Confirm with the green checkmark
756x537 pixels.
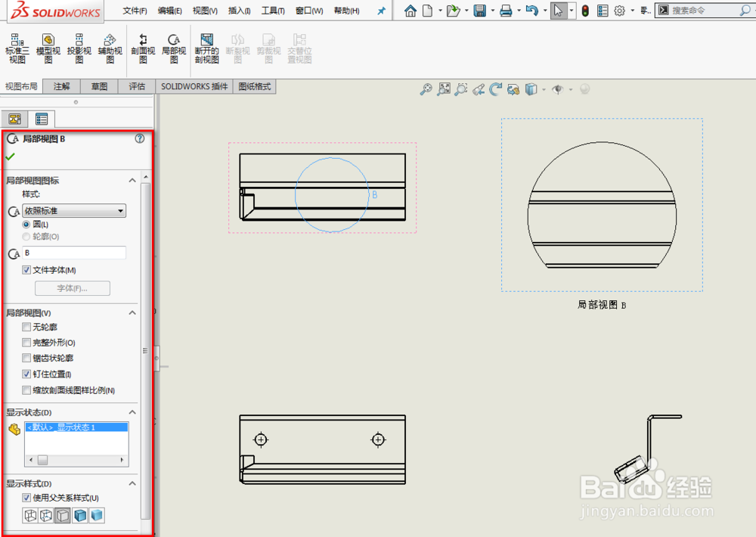(x=11, y=156)
